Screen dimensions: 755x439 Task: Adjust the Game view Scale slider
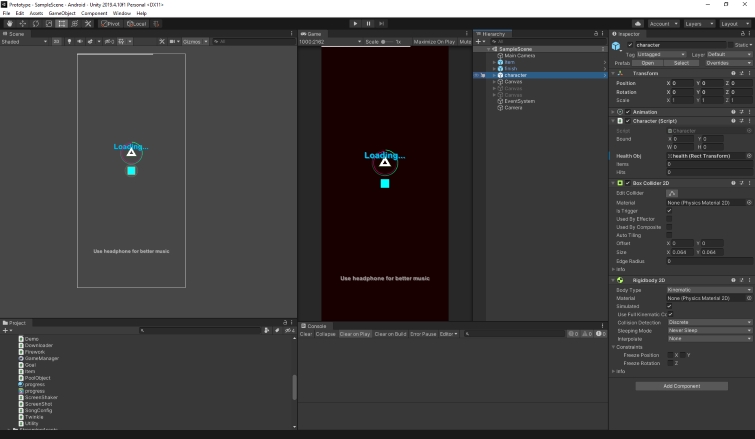click(388, 42)
